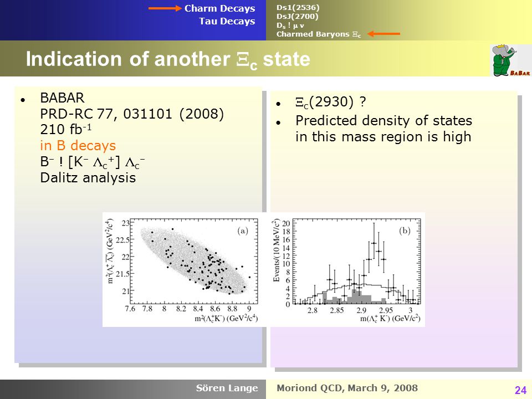This screenshot has height=399, width=532.
Task: Click the Dalitz scatter plot (a)
Action: [194, 261]
